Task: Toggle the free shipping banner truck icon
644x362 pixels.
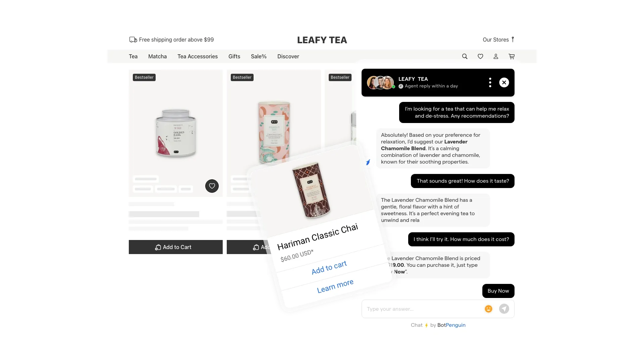Action: 133,40
